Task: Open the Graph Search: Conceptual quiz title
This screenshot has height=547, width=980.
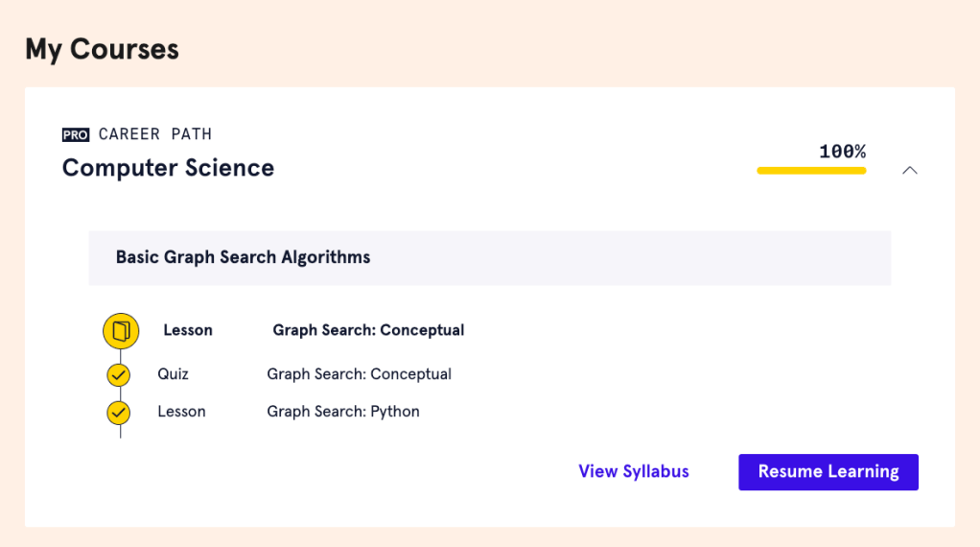Action: point(359,374)
